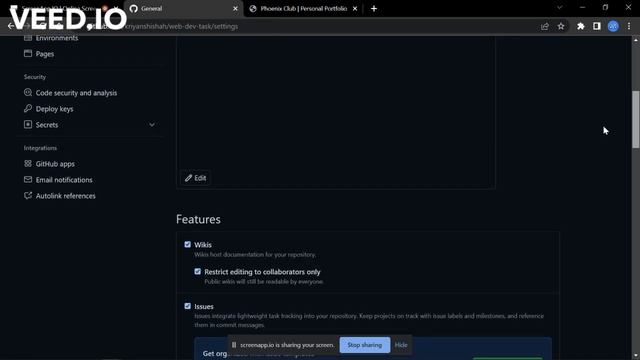Image resolution: width=640 pixels, height=360 pixels.
Task: Open the Extensions puzzle icon
Action: point(580,27)
